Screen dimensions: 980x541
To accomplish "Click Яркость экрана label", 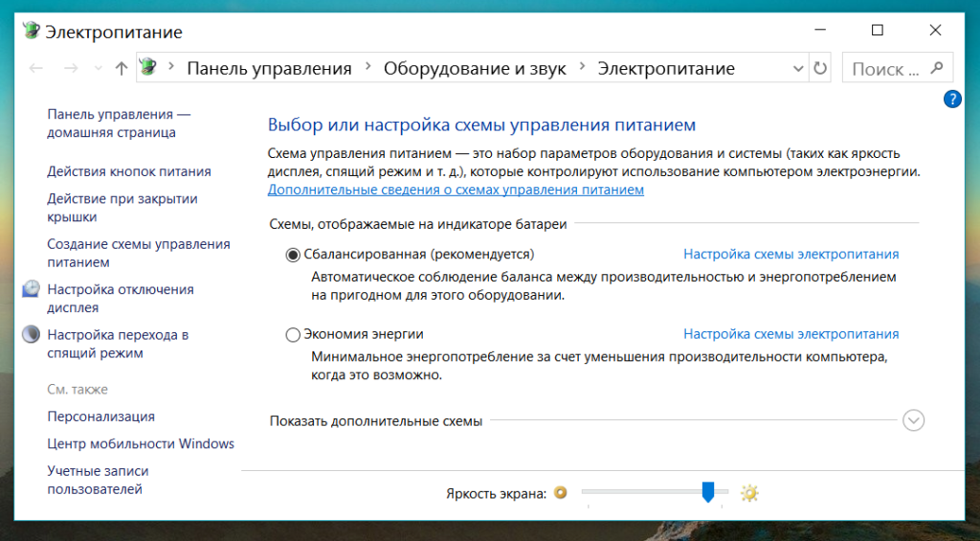I will 496,493.
